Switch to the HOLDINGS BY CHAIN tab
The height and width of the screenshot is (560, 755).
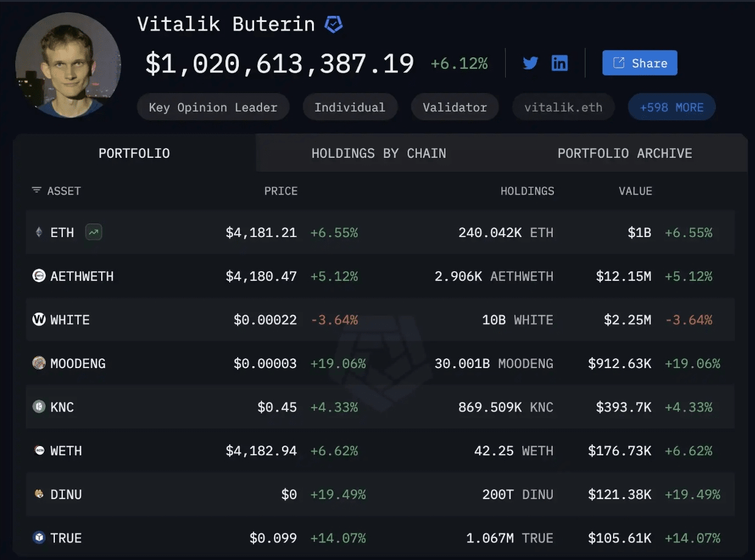379,153
